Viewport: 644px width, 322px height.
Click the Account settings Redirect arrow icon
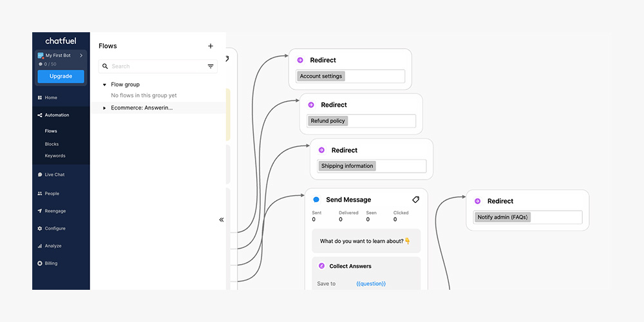click(300, 61)
